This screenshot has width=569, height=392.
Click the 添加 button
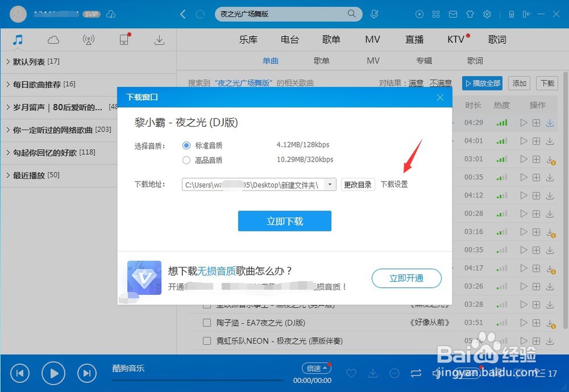tap(519, 83)
